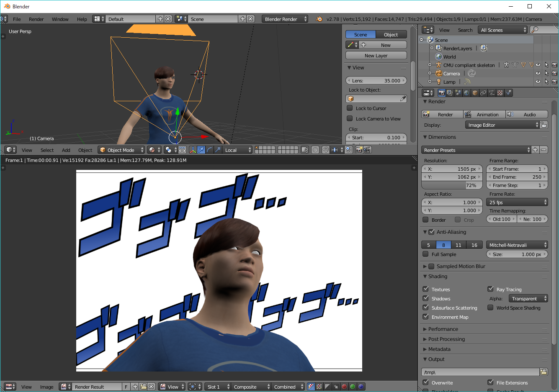559x392 pixels.
Task: Show the blue channel in image editor
Action: point(361,387)
